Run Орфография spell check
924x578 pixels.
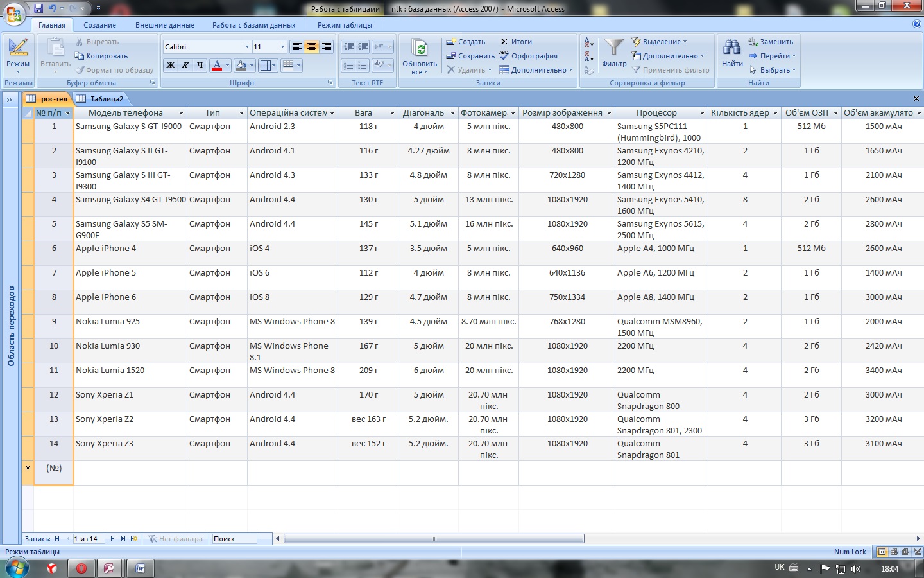pyautogui.click(x=529, y=56)
